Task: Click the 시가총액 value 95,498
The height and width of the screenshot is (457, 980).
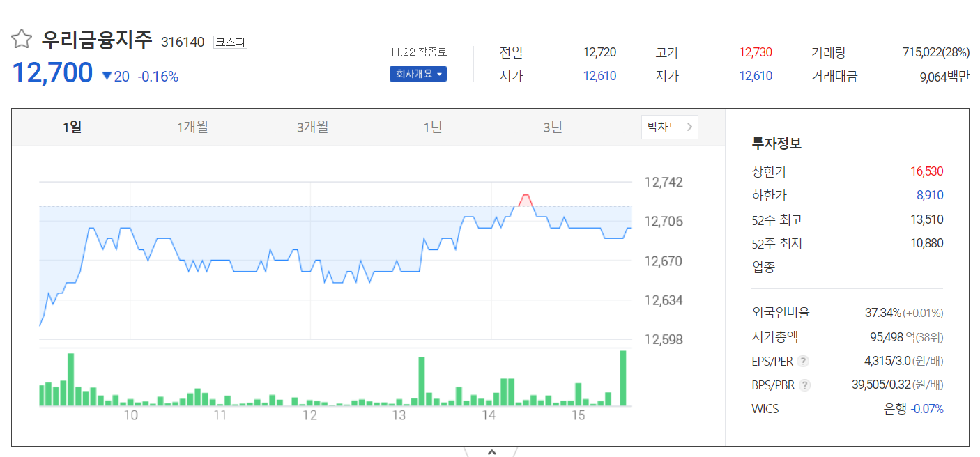Action: pyautogui.click(x=886, y=337)
